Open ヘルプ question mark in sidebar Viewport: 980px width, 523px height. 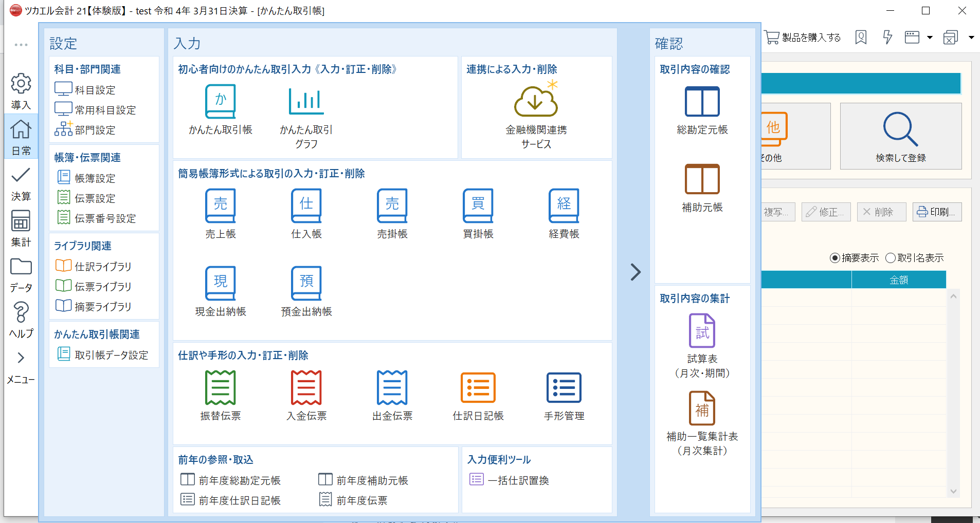click(21, 320)
